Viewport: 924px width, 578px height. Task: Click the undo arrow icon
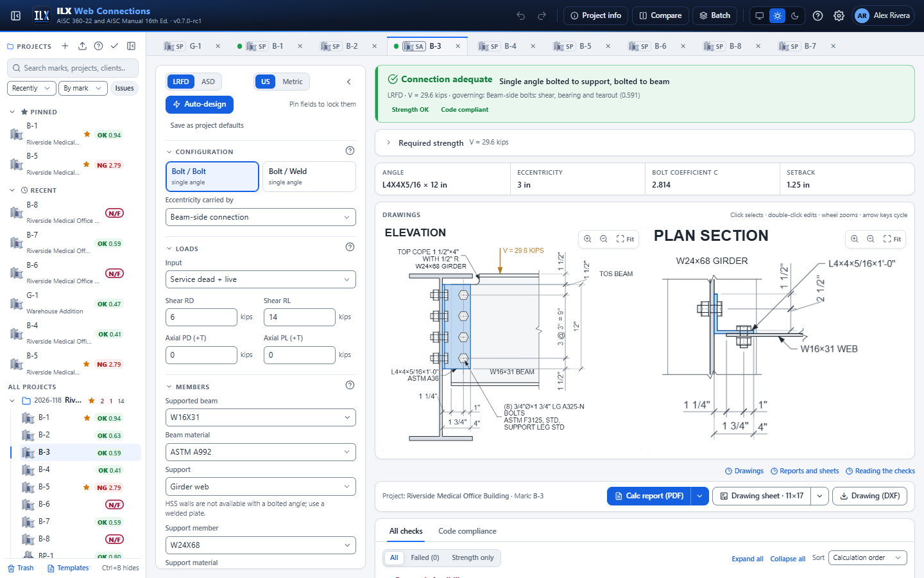(x=521, y=15)
